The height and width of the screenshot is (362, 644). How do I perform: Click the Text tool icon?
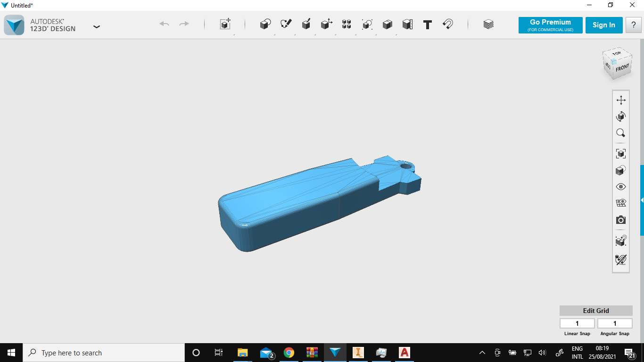[428, 25]
